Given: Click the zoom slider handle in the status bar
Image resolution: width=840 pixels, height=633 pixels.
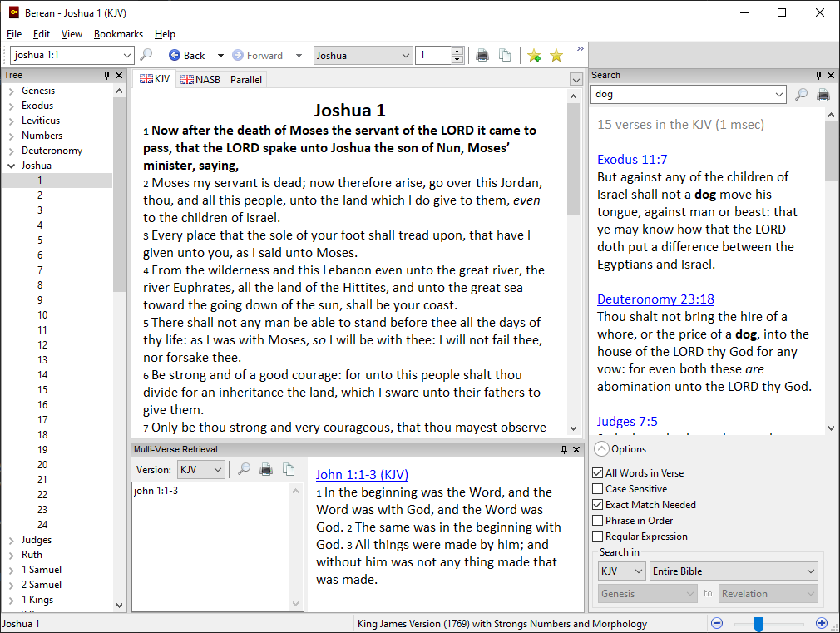Looking at the screenshot, I should click(x=758, y=624).
